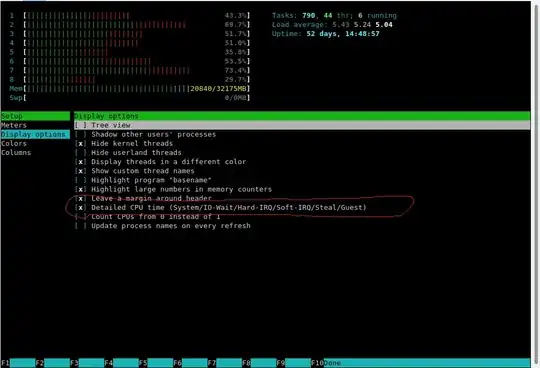Screen dimensions: 540x368
Task: Uncheck Hide kernel threads option
Action: click(x=81, y=144)
